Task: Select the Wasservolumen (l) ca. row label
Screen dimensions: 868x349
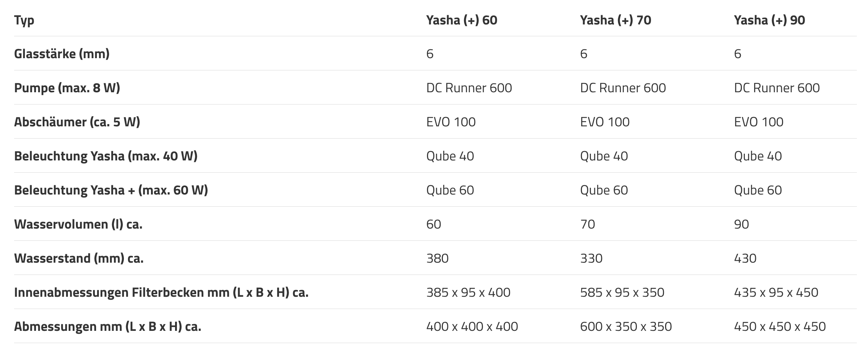Action: pos(78,225)
